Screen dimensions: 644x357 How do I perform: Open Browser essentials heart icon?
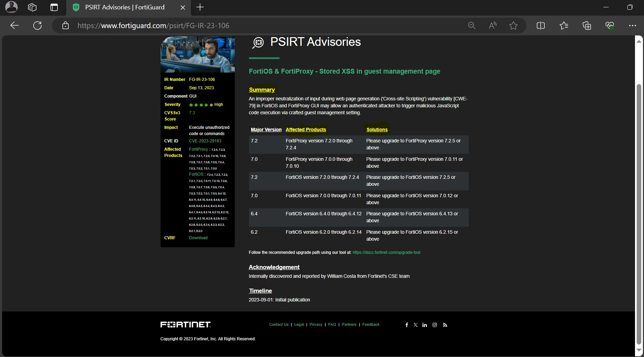click(x=610, y=25)
